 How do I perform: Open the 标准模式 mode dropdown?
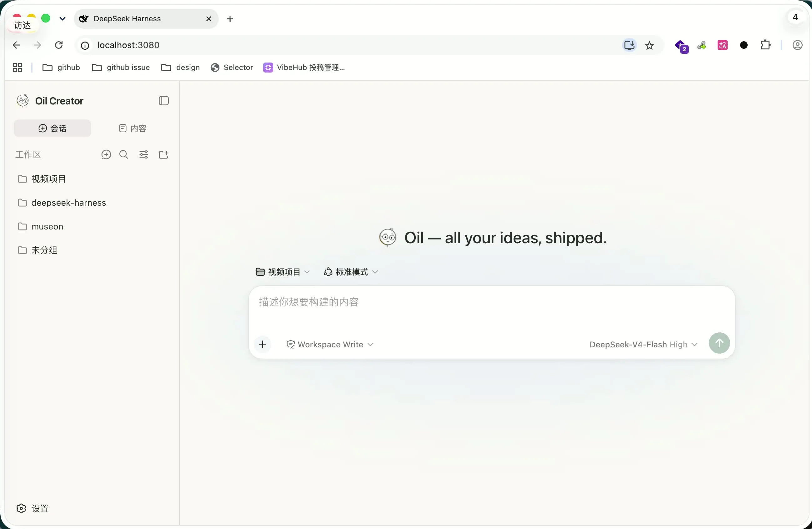351,272
